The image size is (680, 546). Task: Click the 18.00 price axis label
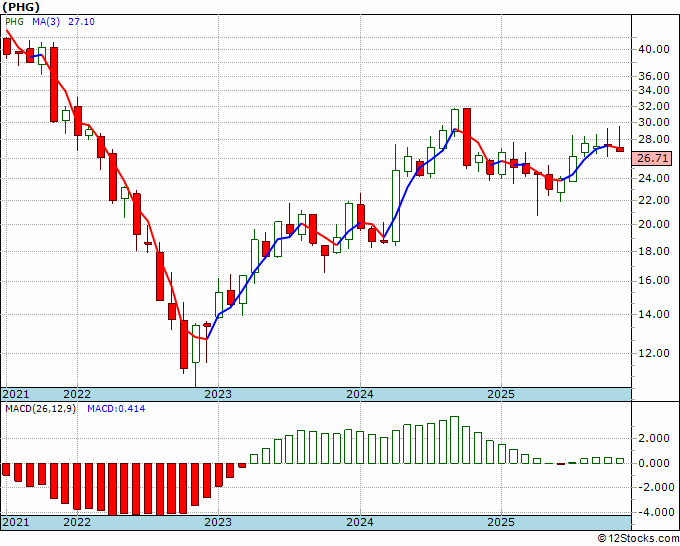(x=653, y=251)
